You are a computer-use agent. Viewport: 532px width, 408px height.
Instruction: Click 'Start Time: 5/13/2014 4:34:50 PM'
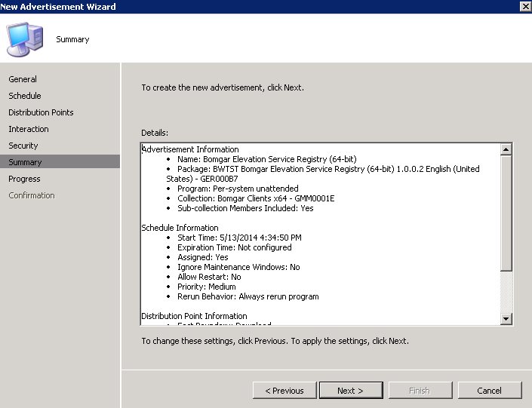239,238
